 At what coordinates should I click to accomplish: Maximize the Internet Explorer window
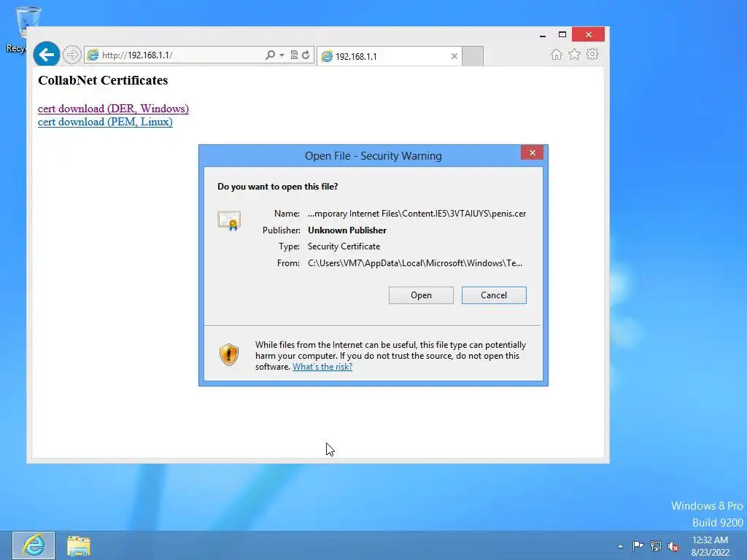(x=562, y=34)
